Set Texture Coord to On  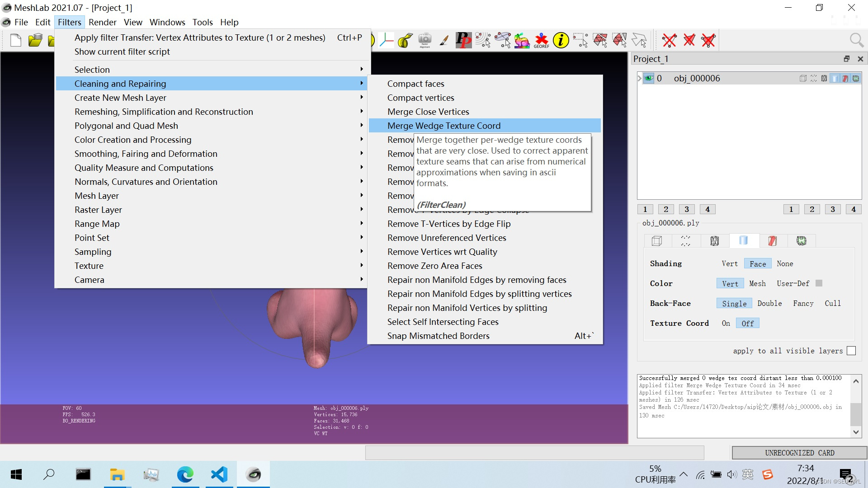pos(726,323)
